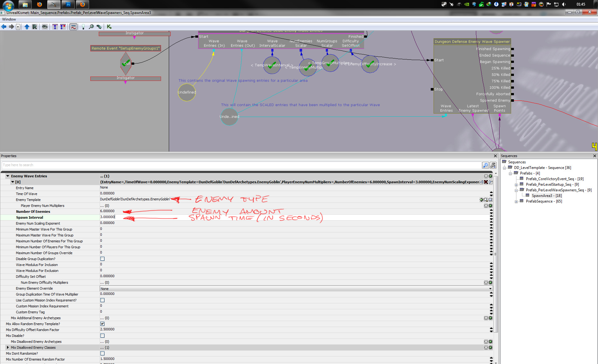Delete entry [0] with red X icon
This screenshot has width=598, height=364.
pyautogui.click(x=486, y=182)
